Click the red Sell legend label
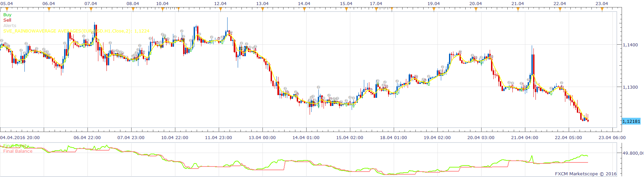Viewport: 644px width, 177px height. click(7, 20)
